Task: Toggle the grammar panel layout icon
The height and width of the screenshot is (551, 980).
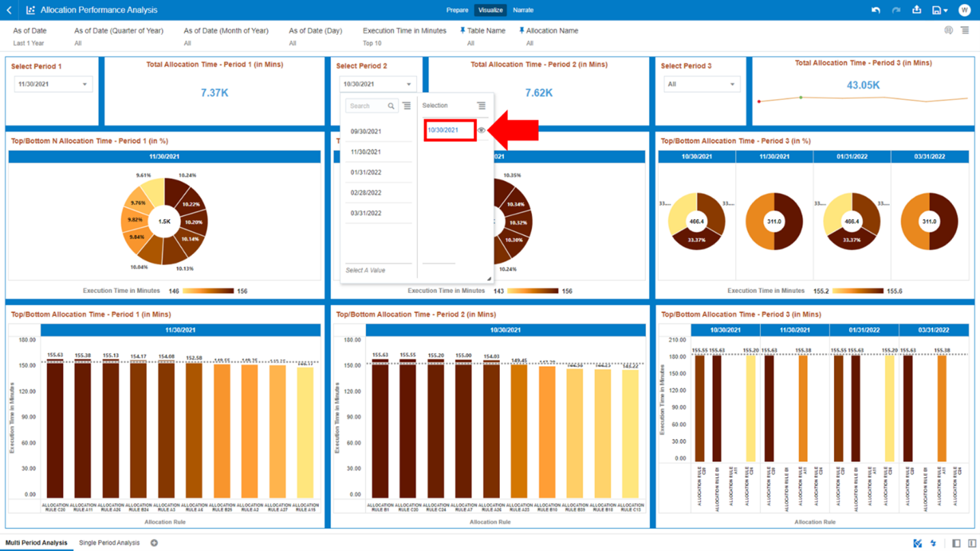Action: [972, 543]
